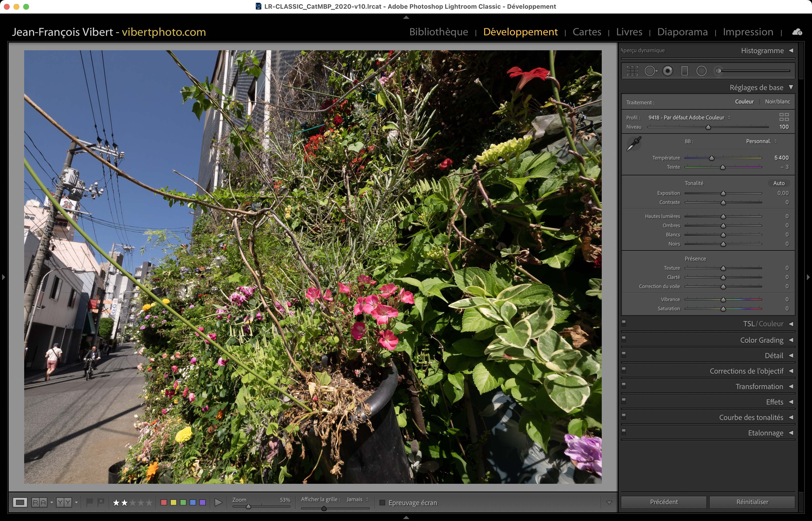Choose the Graduated Filter tool

684,71
